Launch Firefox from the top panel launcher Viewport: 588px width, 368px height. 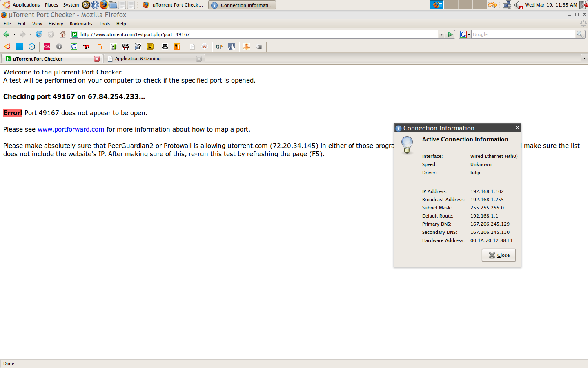click(x=104, y=5)
